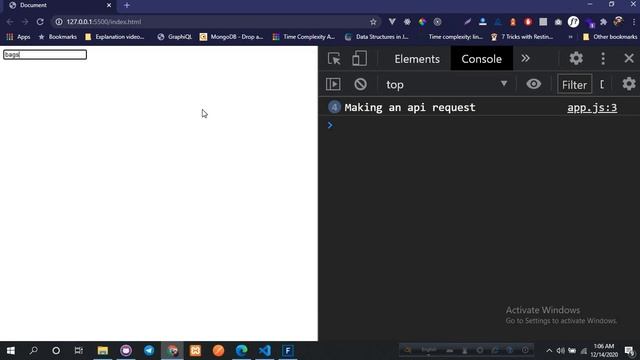The width and height of the screenshot is (640, 360).
Task: Open Task View on the taskbar
Action: pos(79,351)
